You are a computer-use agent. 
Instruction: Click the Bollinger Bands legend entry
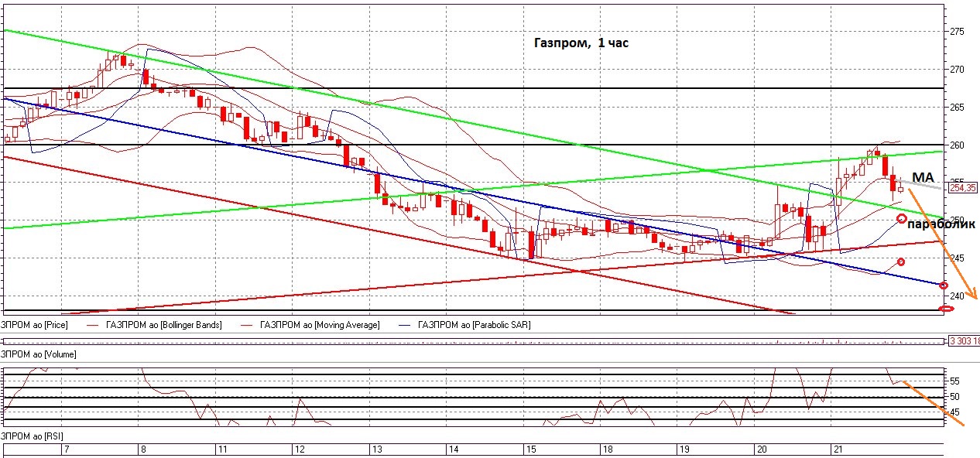coord(164,325)
